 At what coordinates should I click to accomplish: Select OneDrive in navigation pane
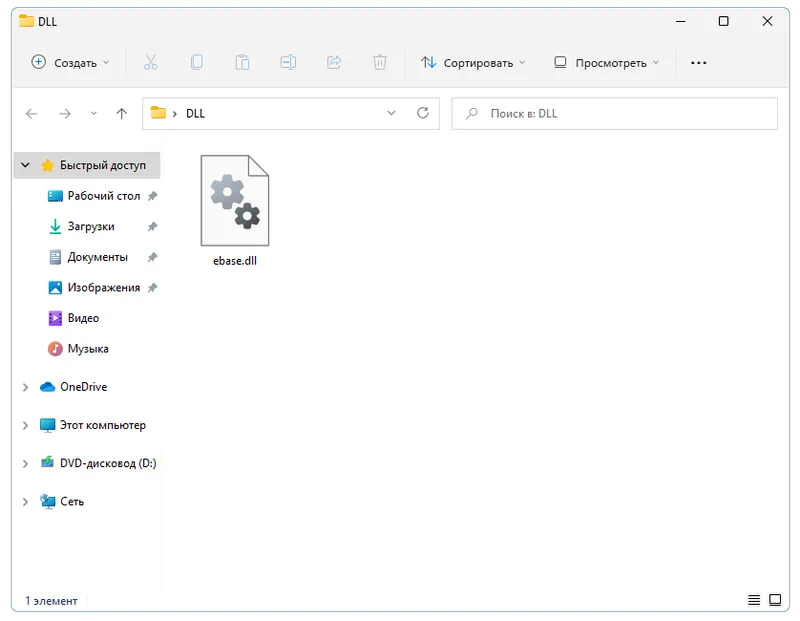pos(83,387)
